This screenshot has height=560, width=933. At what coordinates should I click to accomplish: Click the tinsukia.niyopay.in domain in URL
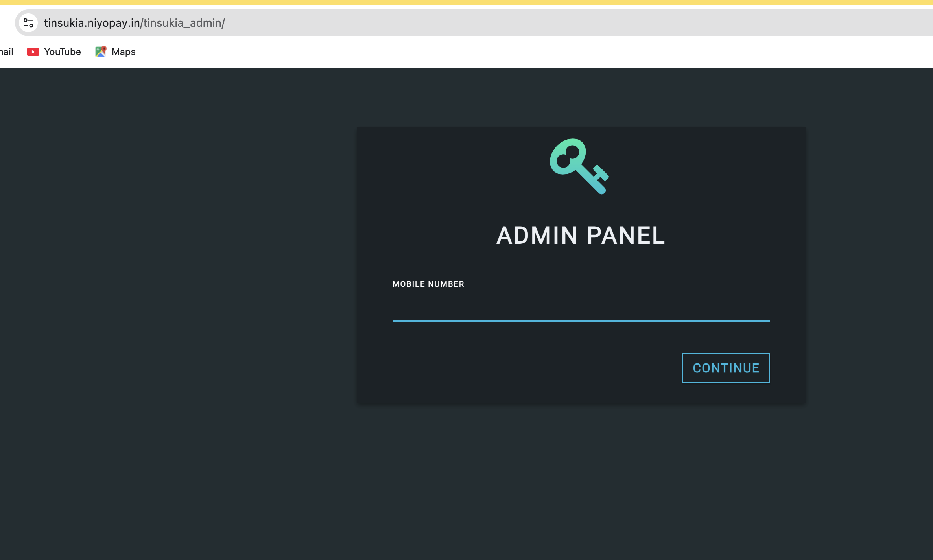point(92,23)
